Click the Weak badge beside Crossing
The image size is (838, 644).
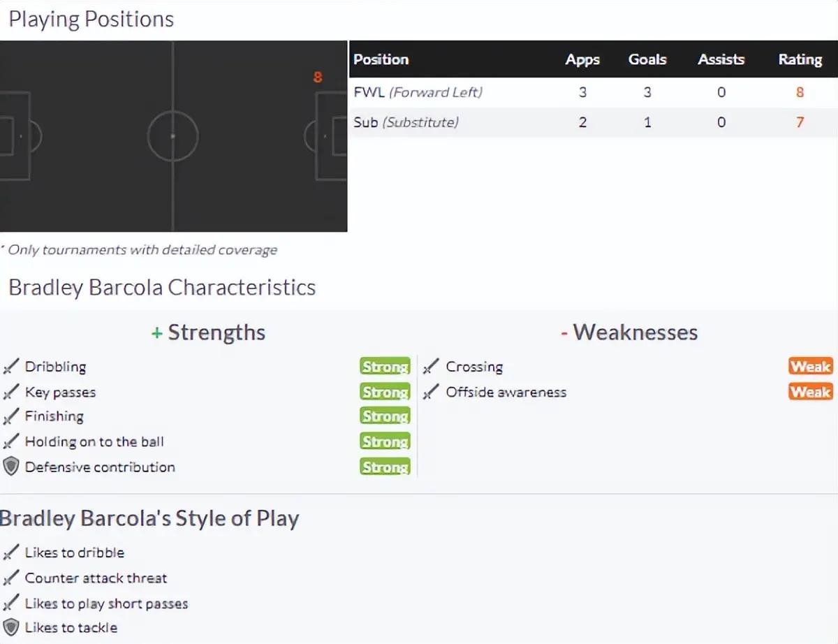pyautogui.click(x=810, y=367)
